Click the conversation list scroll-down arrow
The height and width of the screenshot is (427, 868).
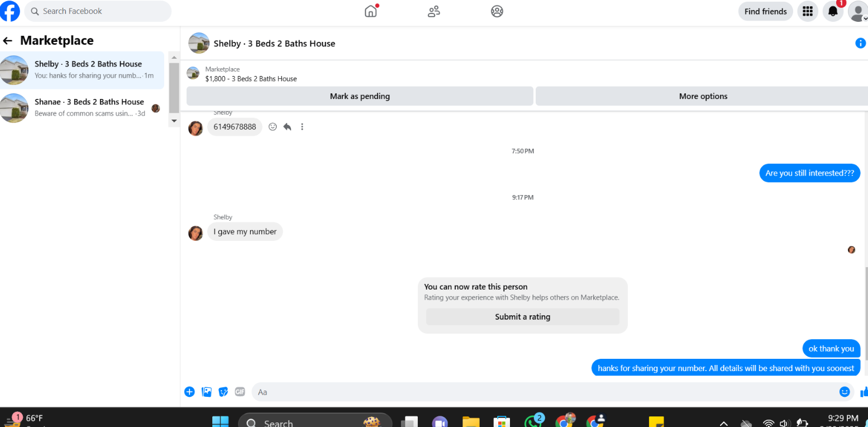pyautogui.click(x=174, y=121)
